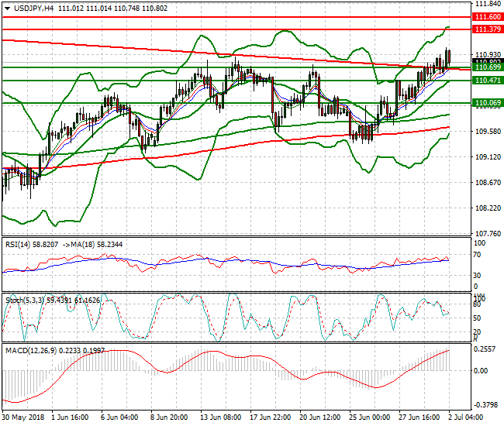This screenshot has height=426, width=504.
Task: Click the 27 Jun 16:00 time label
Action: (x=419, y=417)
